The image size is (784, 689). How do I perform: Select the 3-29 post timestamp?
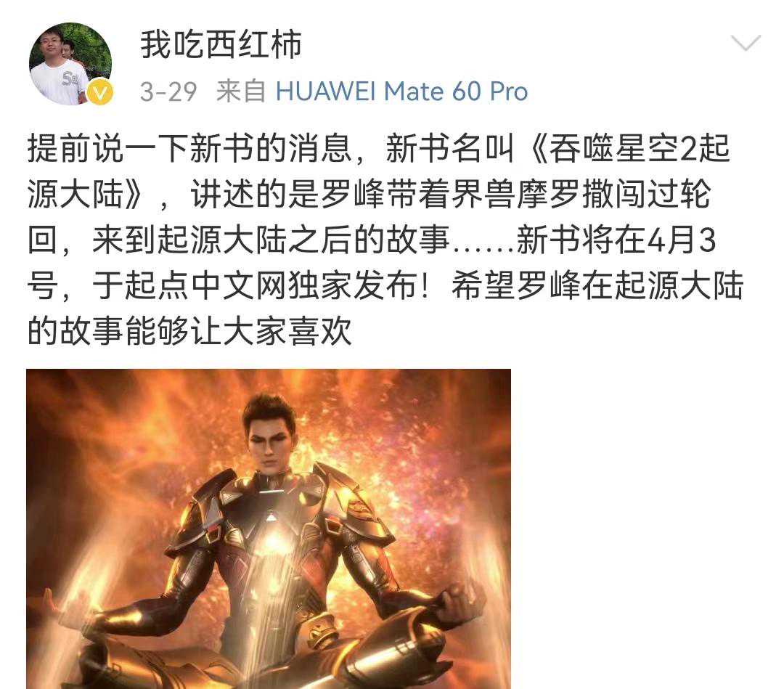(x=168, y=91)
